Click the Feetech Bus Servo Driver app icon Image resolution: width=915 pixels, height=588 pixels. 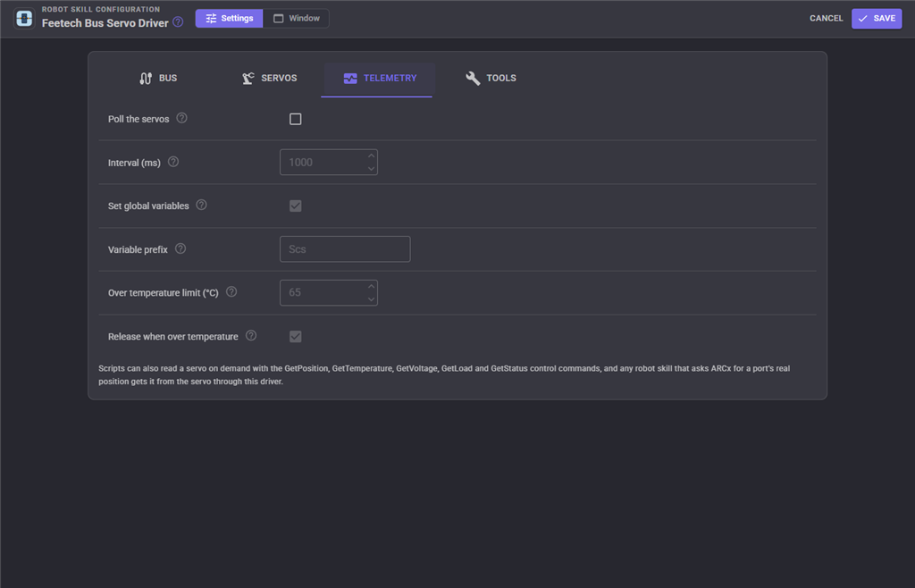click(24, 18)
